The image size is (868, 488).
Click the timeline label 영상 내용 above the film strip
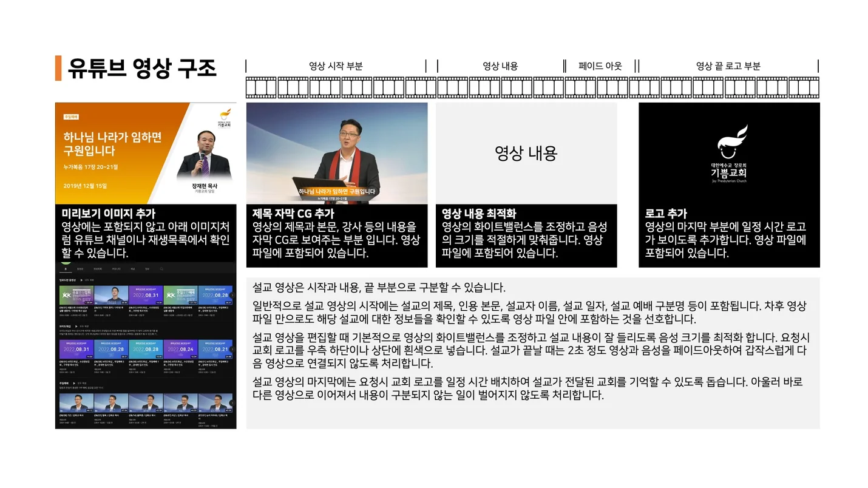(x=500, y=66)
